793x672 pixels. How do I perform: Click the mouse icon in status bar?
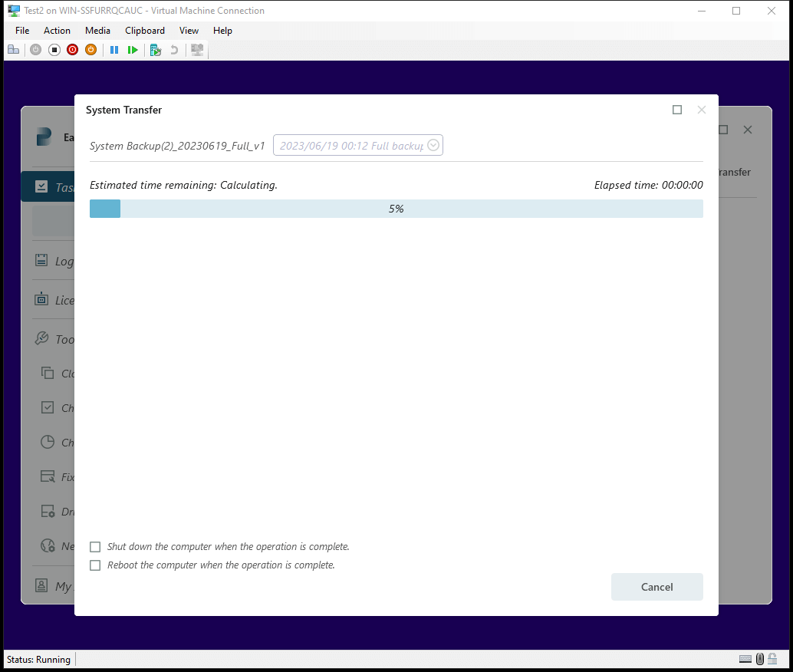pos(759,659)
